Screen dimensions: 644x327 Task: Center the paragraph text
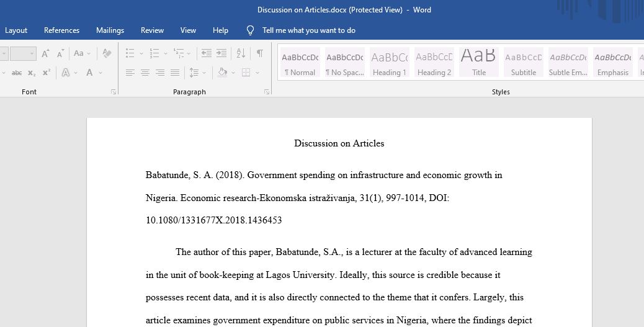click(x=145, y=73)
